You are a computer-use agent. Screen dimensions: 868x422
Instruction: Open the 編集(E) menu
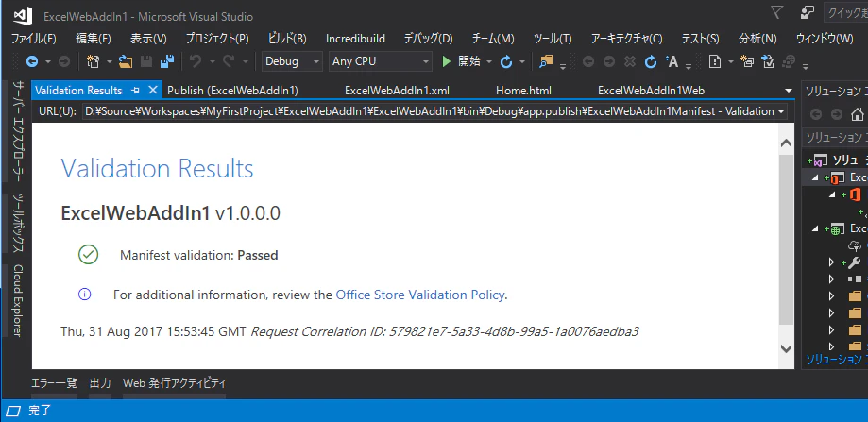tap(93, 39)
